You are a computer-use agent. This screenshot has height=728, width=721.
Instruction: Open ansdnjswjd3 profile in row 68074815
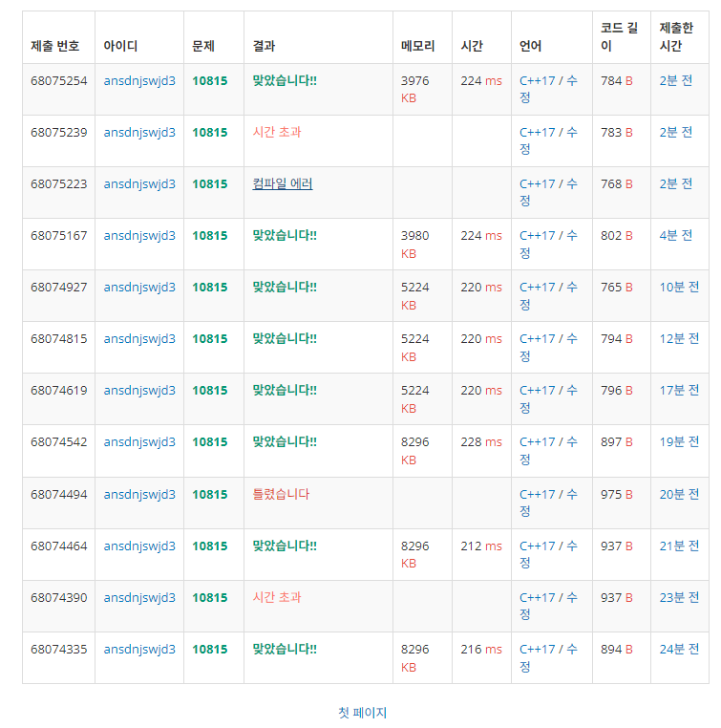139,338
